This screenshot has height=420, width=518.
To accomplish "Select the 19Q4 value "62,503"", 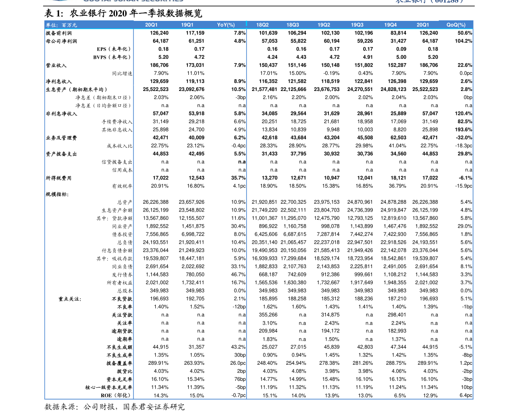I will pos(398,138).
